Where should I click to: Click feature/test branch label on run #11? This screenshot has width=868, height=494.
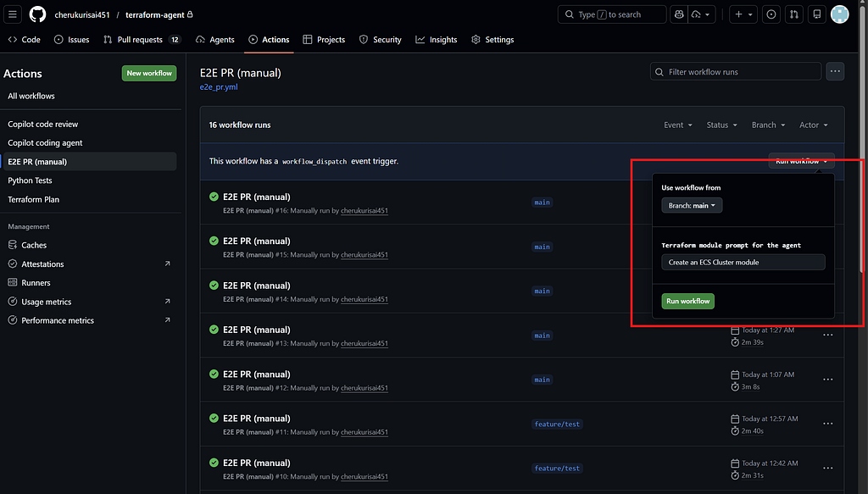[557, 424]
